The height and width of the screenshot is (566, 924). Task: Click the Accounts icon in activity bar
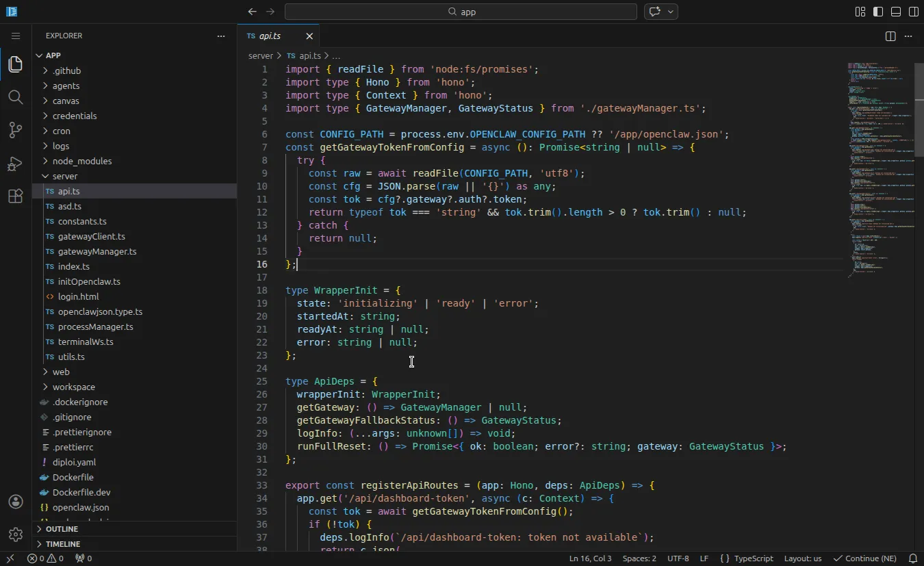click(16, 502)
